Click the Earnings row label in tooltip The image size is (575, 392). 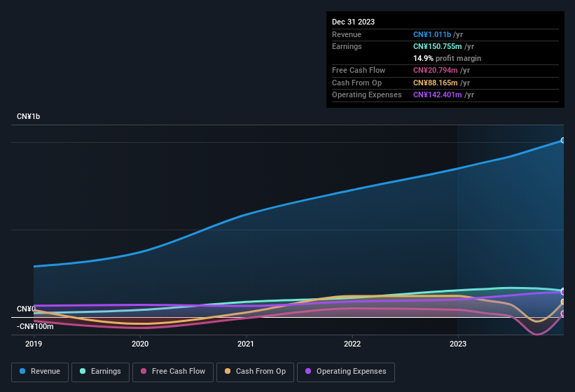point(347,46)
